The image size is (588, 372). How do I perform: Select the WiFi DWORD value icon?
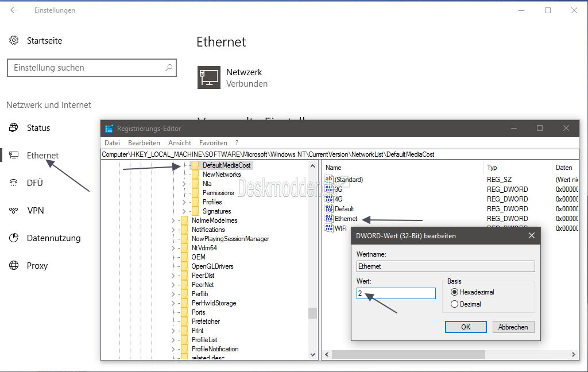[329, 228]
